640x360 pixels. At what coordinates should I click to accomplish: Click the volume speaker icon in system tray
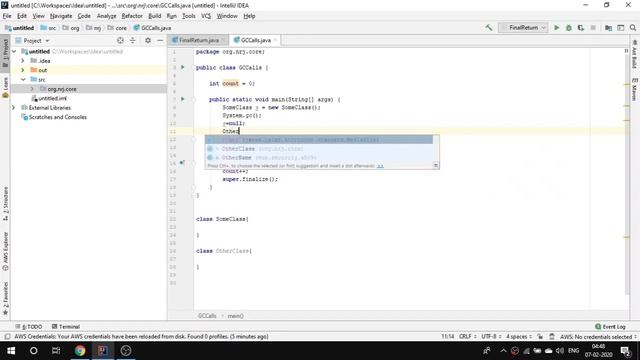[560, 351]
